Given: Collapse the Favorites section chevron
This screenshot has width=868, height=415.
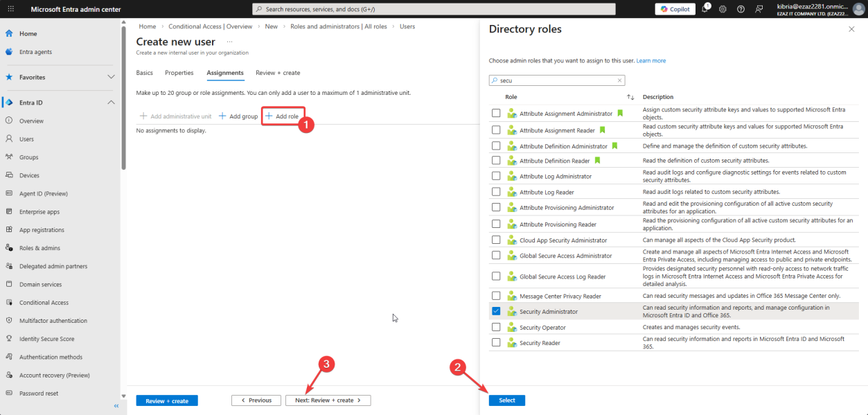Looking at the screenshot, I should tap(111, 77).
